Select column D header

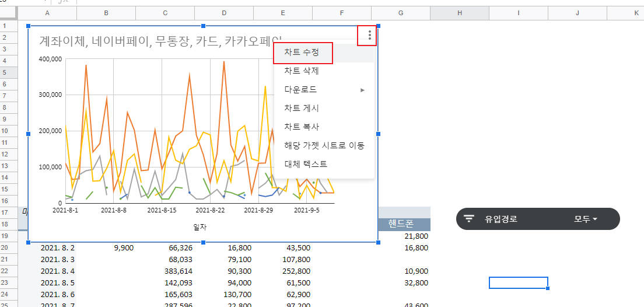224,13
